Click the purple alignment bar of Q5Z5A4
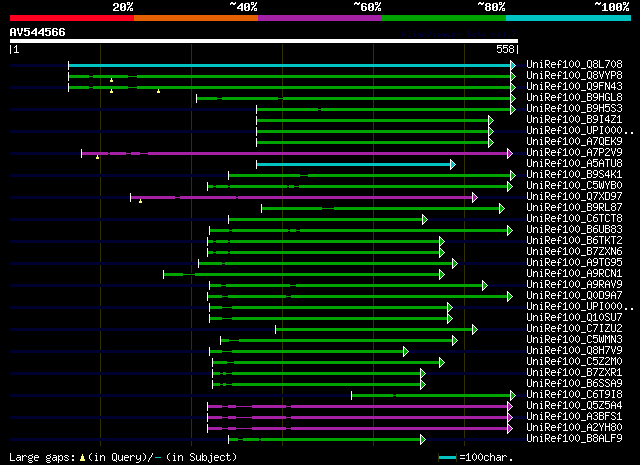Image resolution: width=640 pixels, height=465 pixels. (x=358, y=407)
